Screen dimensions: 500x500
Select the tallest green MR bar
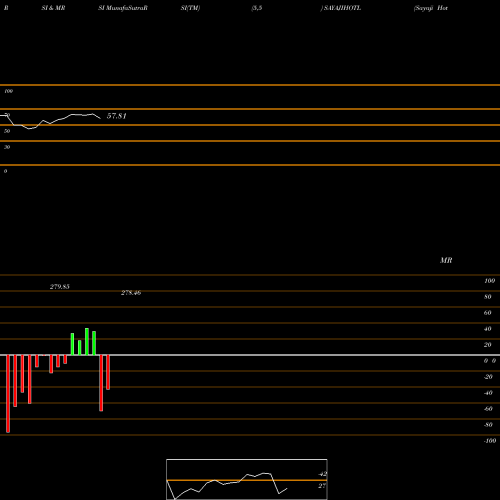[87, 342]
